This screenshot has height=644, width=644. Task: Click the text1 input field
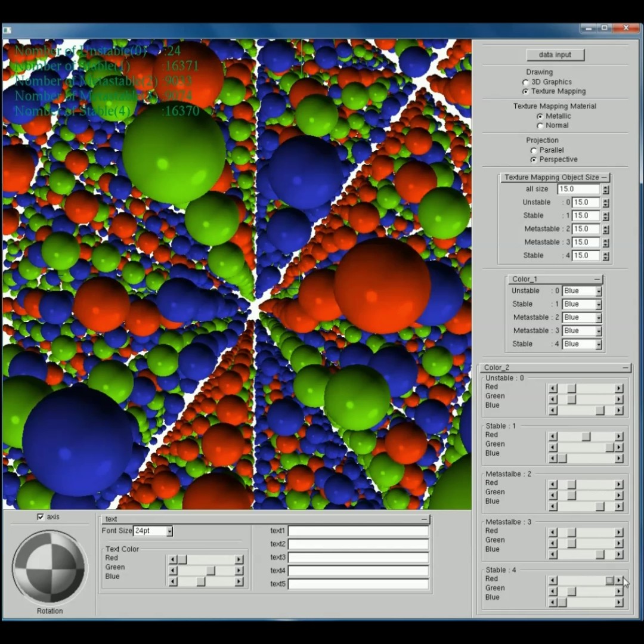tap(358, 531)
